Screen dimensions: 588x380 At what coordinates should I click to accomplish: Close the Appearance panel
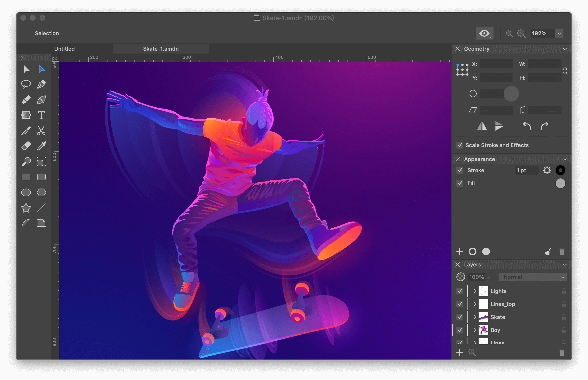[458, 159]
